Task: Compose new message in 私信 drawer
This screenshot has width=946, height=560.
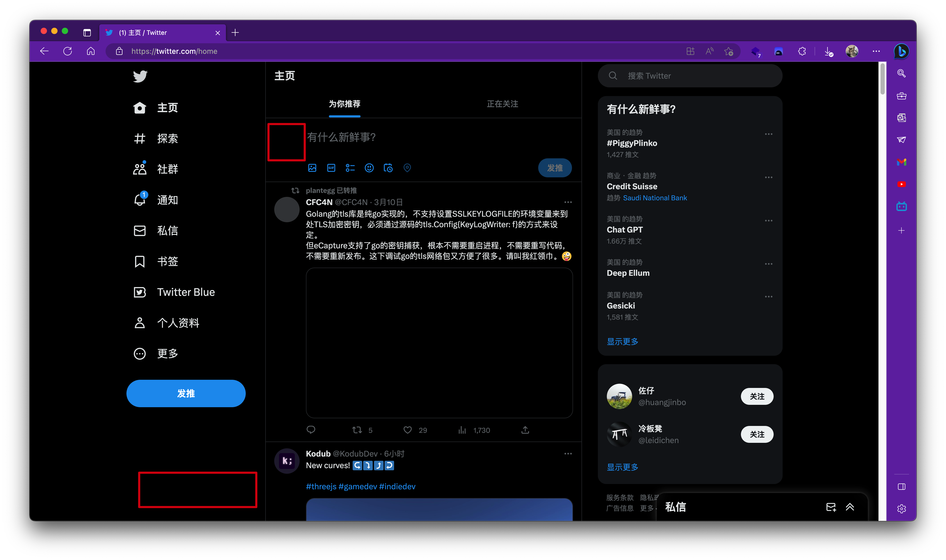Action: [831, 507]
